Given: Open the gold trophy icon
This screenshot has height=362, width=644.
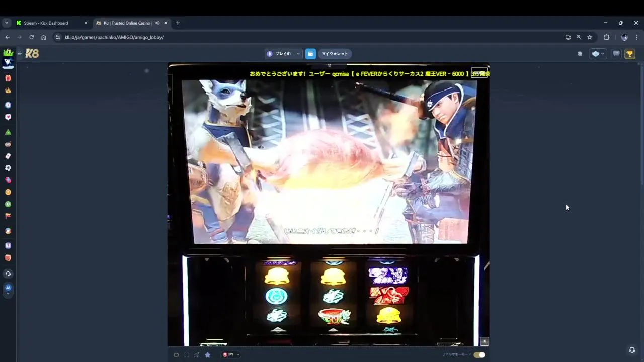Looking at the screenshot, I should 630,54.
